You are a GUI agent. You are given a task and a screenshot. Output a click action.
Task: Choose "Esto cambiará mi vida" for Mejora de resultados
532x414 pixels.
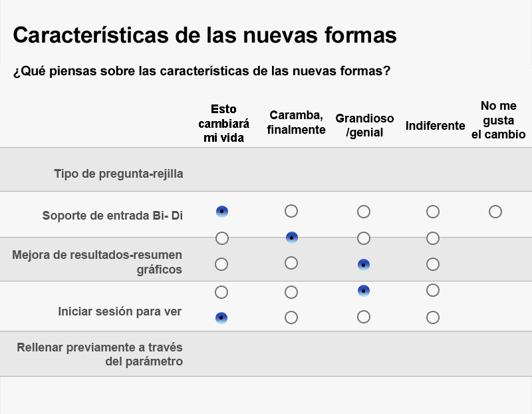(222, 263)
